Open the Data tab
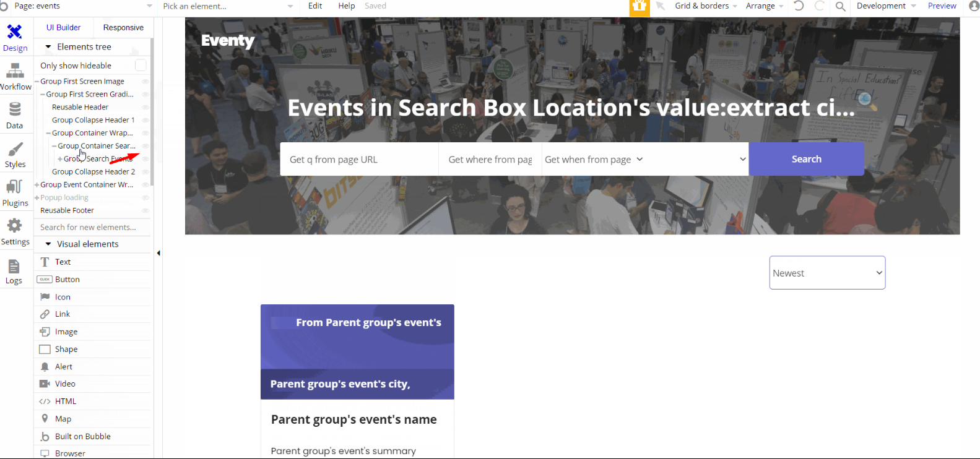Viewport: 980px width, 459px height. pyautogui.click(x=15, y=116)
